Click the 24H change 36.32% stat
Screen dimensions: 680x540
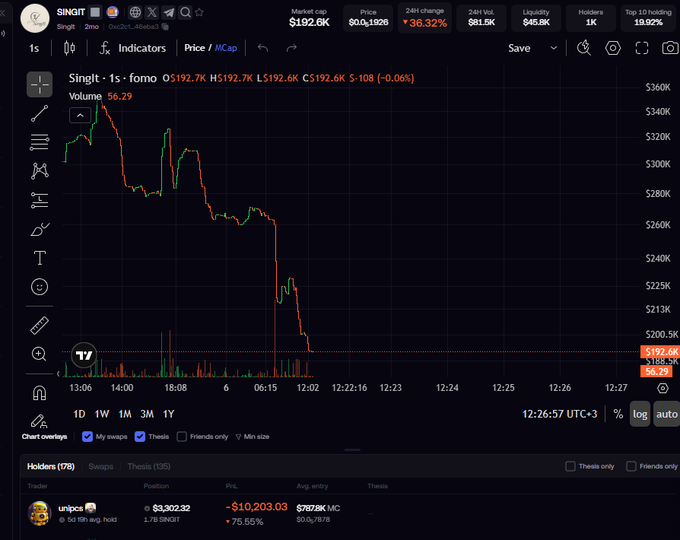click(x=425, y=18)
